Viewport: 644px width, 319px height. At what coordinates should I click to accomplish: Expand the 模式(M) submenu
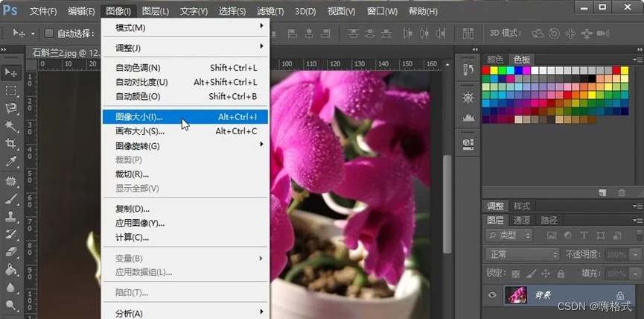tap(185, 28)
